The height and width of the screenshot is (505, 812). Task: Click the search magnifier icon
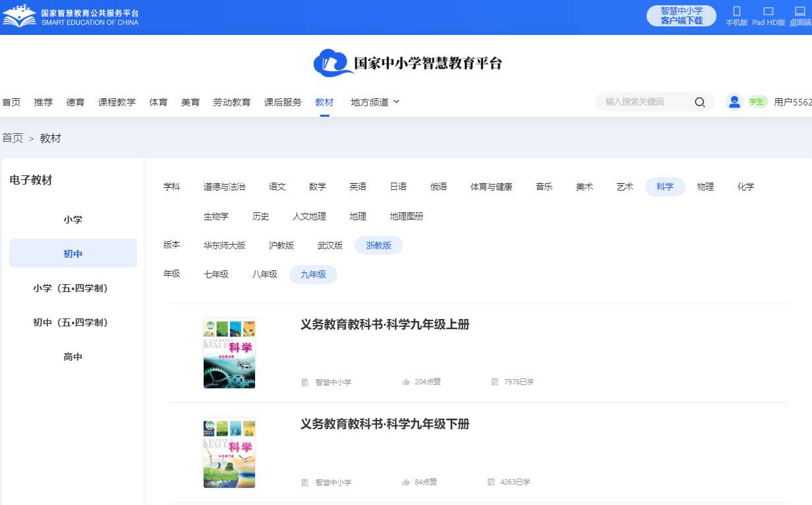[700, 102]
